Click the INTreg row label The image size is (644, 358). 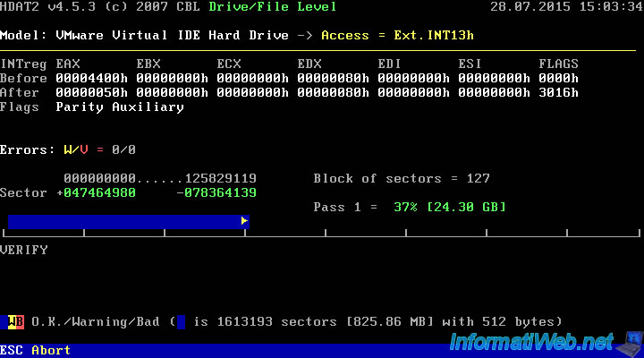pyautogui.click(x=24, y=64)
